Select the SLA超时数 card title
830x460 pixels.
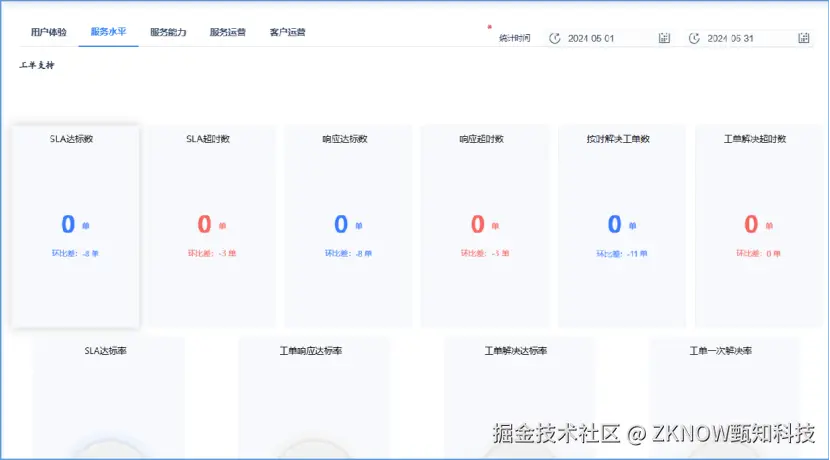[x=208, y=139]
